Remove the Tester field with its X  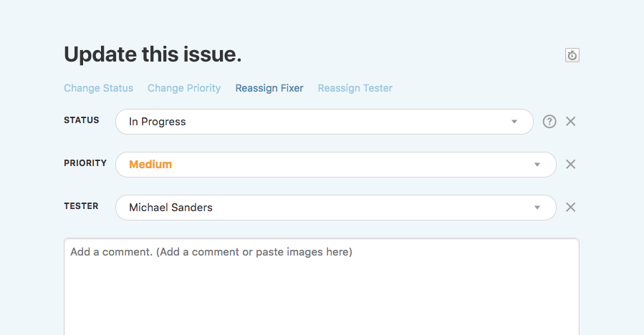(571, 208)
